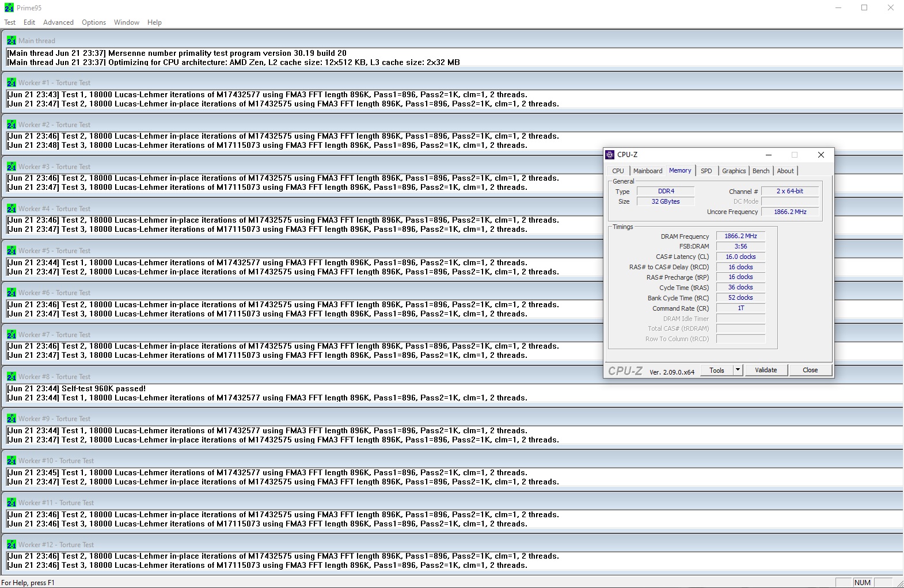Switch to the SPD tab in CPU-Z

[x=707, y=171]
